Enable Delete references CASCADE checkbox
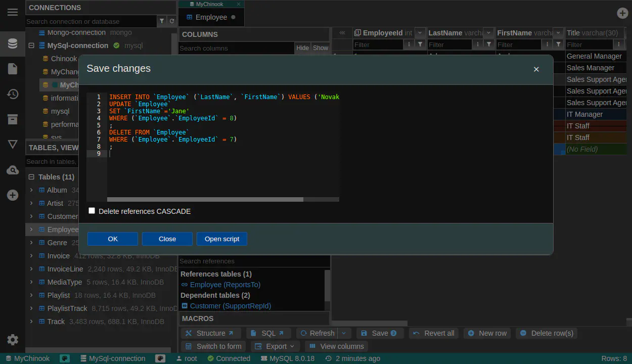The image size is (632, 364). tap(92, 211)
